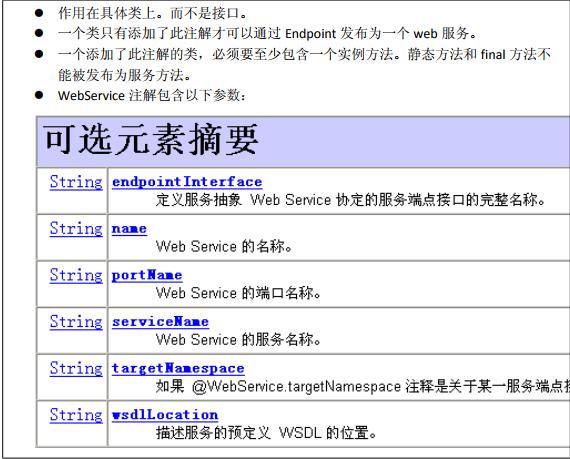The height and width of the screenshot is (459, 570).
Task: Click description 定义服务抽象 Web Service 协定
Action: click(x=351, y=200)
